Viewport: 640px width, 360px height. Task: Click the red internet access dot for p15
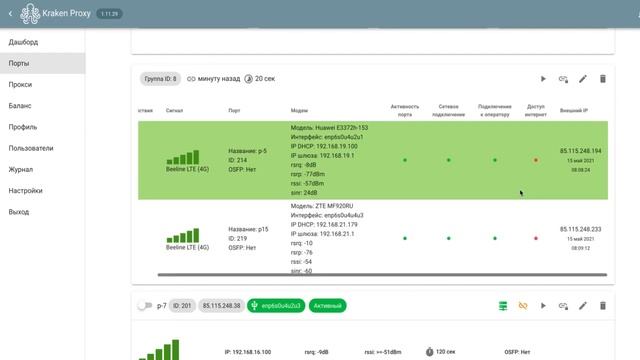point(536,238)
